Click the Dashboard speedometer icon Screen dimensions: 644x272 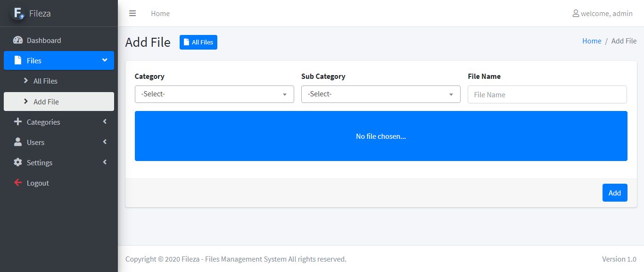point(18,40)
